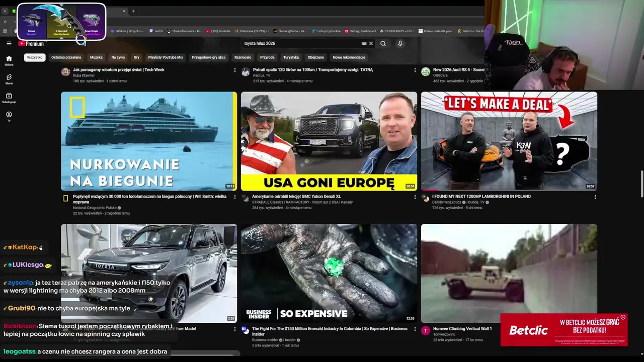Close the Betclic ad banner

[623, 317]
